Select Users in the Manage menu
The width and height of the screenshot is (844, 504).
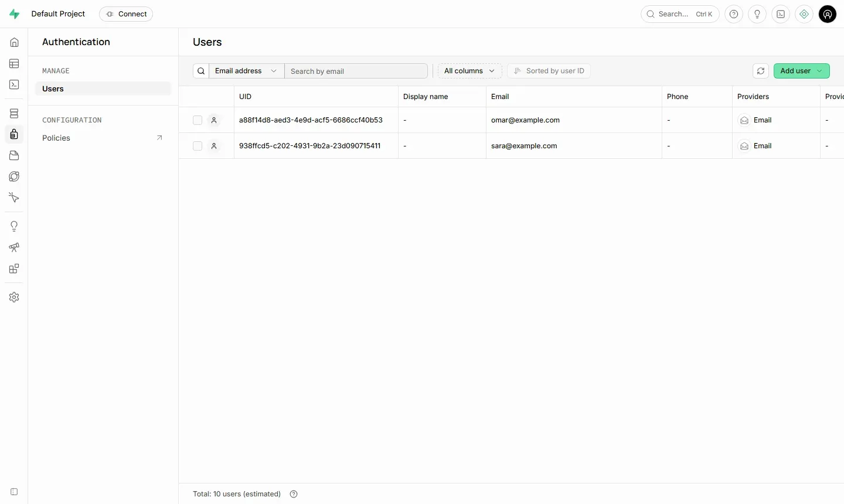click(103, 88)
